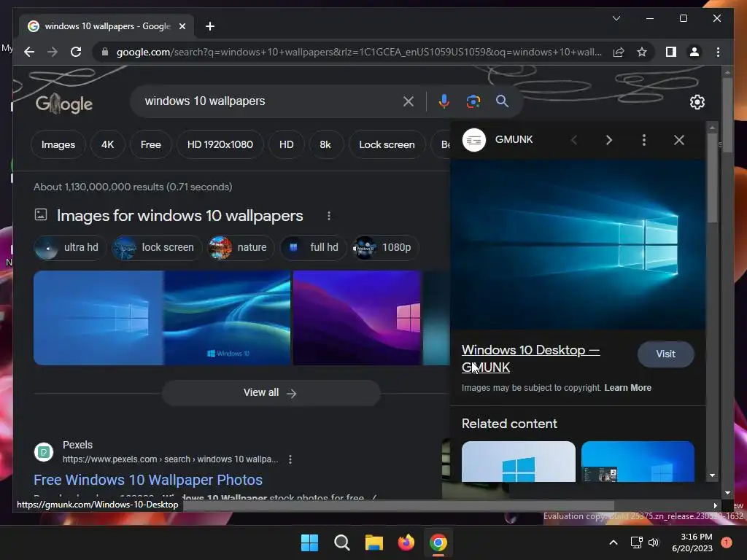This screenshot has height=560, width=747.
Task: Open the Learn More copyright link
Action: point(627,388)
